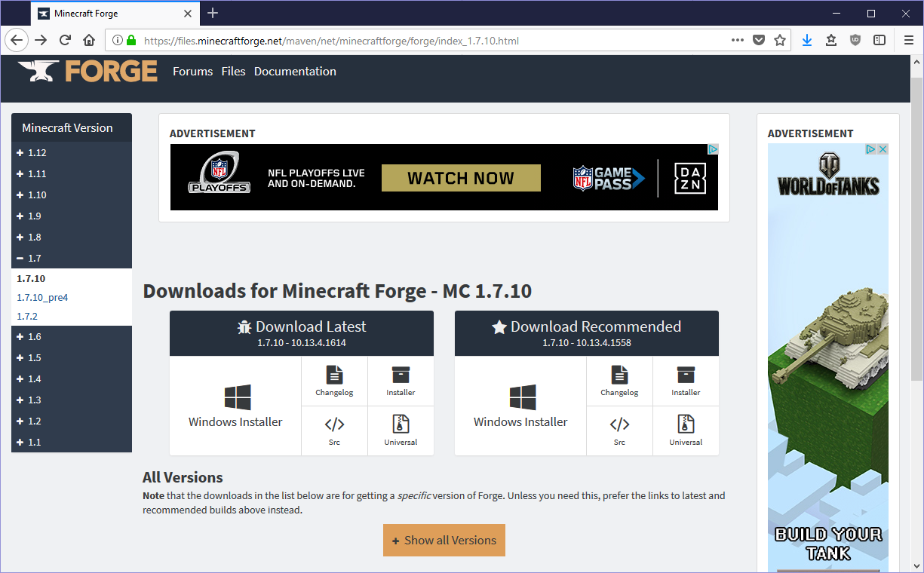Viewport: 924px width, 573px height.
Task: Expand the 1.6 version group
Action: (x=72, y=336)
